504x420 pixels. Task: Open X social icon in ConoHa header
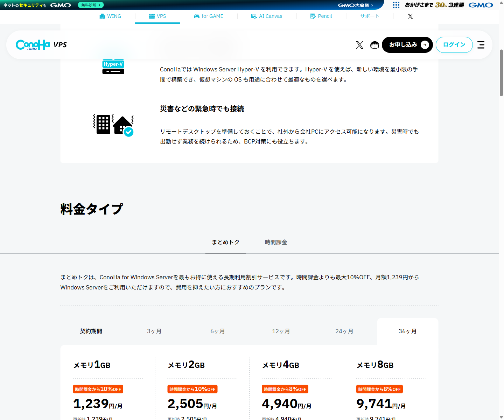point(359,45)
